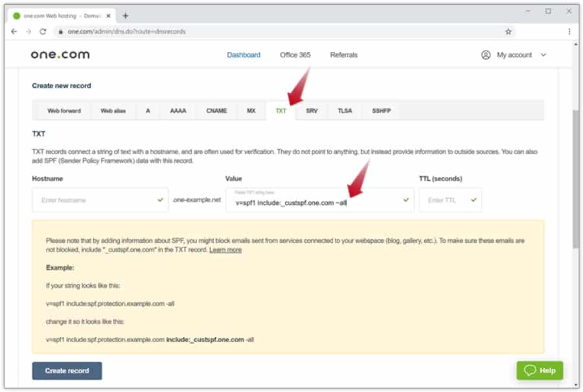Click the green checkmark beside Hostname field
The height and width of the screenshot is (392, 583).
point(159,200)
